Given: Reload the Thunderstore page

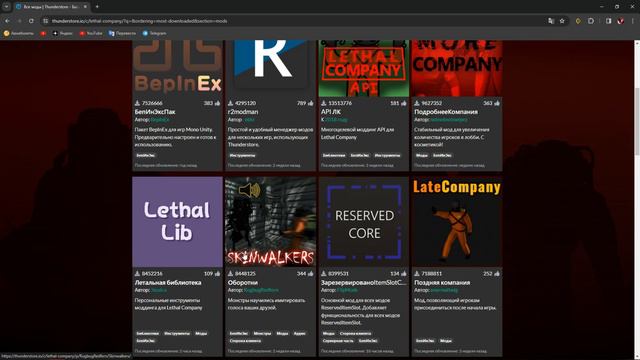Looking at the screenshot, I should click(x=31, y=21).
